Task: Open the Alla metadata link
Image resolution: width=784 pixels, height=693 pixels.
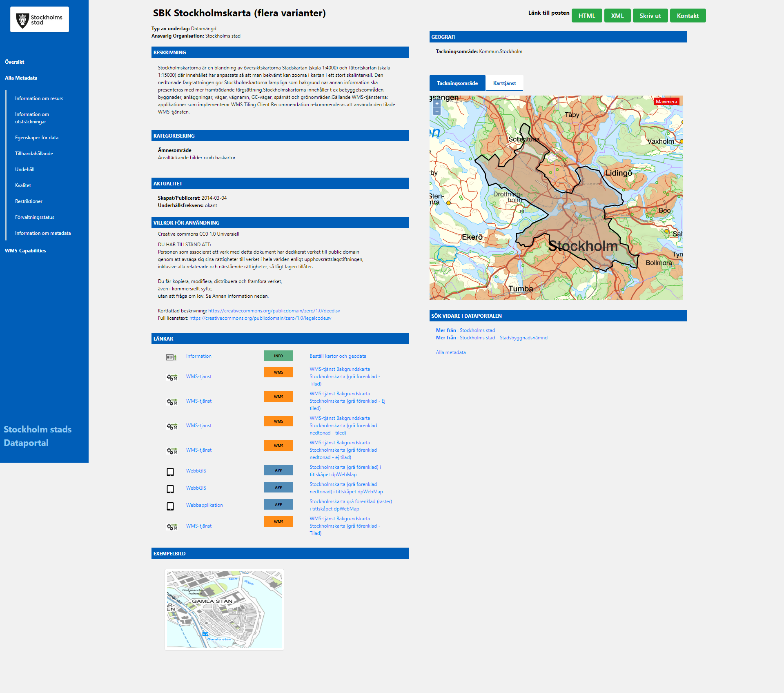Action: [451, 352]
